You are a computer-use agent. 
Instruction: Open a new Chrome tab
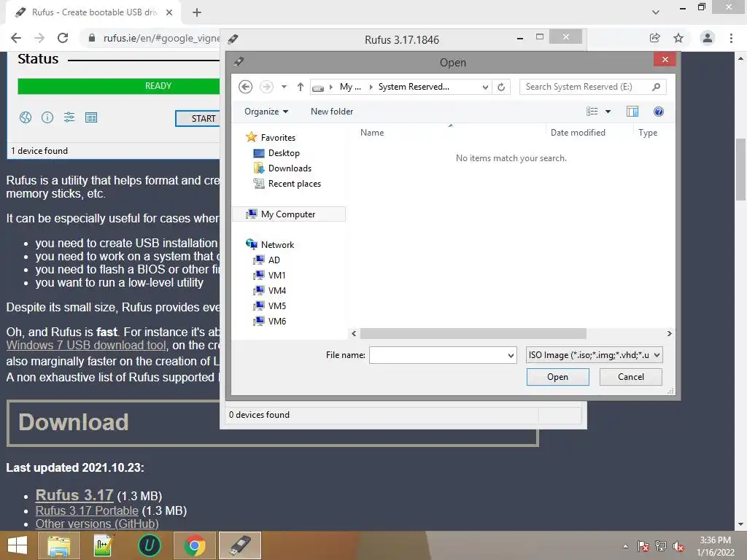tap(197, 12)
